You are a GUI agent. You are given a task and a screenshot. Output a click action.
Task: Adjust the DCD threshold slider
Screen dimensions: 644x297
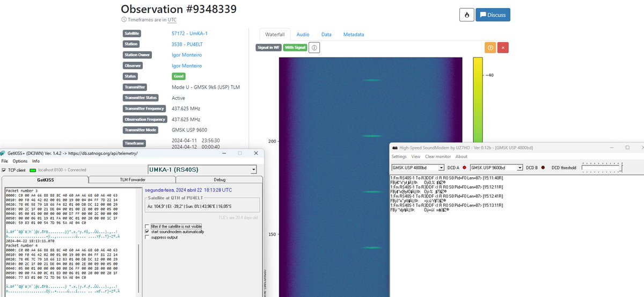(x=602, y=168)
